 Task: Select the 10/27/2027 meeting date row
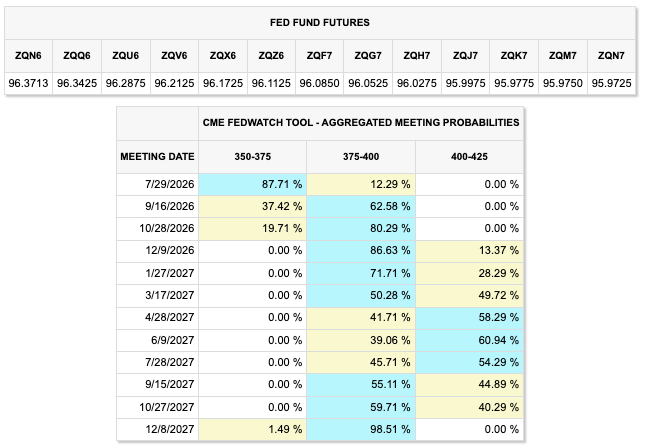pos(320,407)
